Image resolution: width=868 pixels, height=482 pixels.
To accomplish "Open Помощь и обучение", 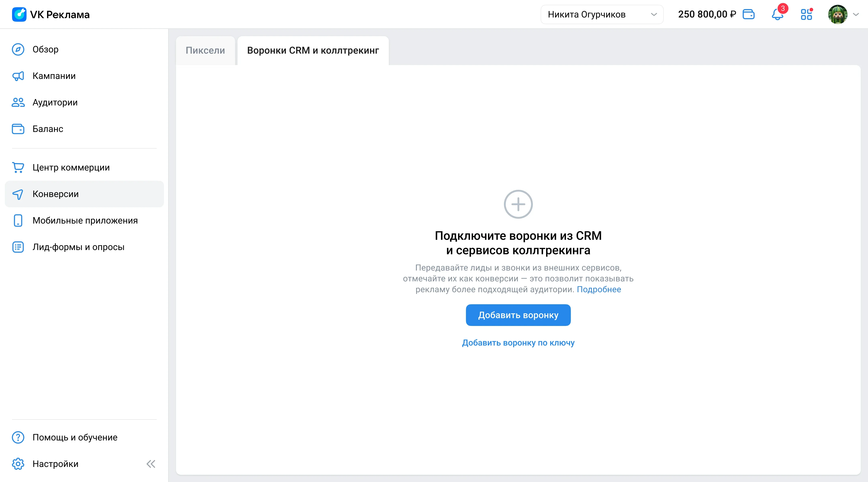I will tap(84, 438).
